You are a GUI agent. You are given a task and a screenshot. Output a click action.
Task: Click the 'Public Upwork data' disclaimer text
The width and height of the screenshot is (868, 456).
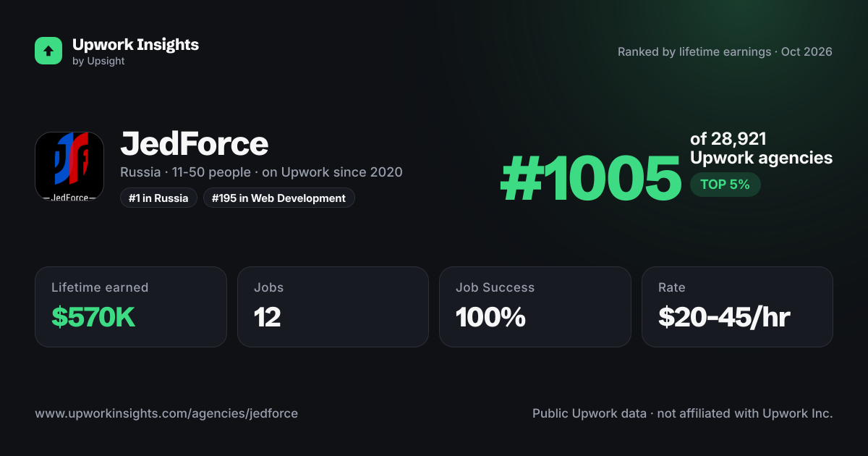click(x=683, y=413)
